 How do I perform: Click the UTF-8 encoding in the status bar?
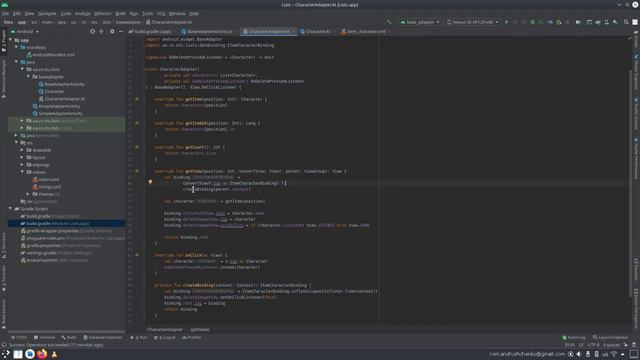(x=593, y=345)
